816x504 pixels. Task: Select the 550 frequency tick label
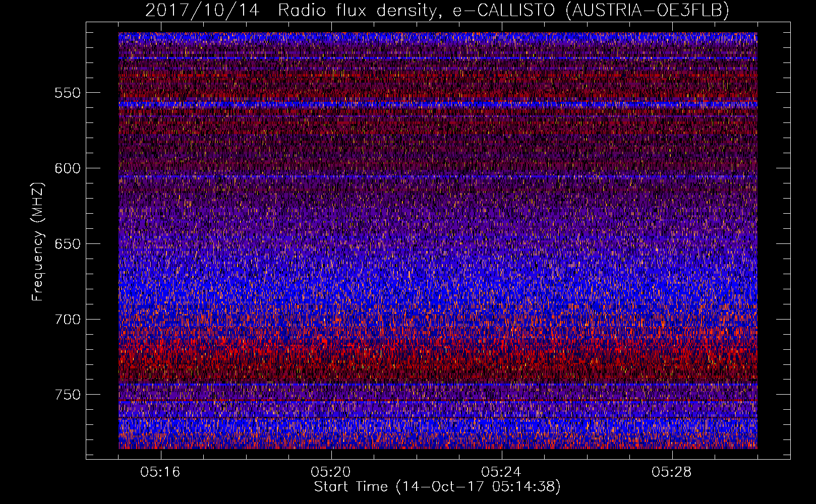[68, 93]
